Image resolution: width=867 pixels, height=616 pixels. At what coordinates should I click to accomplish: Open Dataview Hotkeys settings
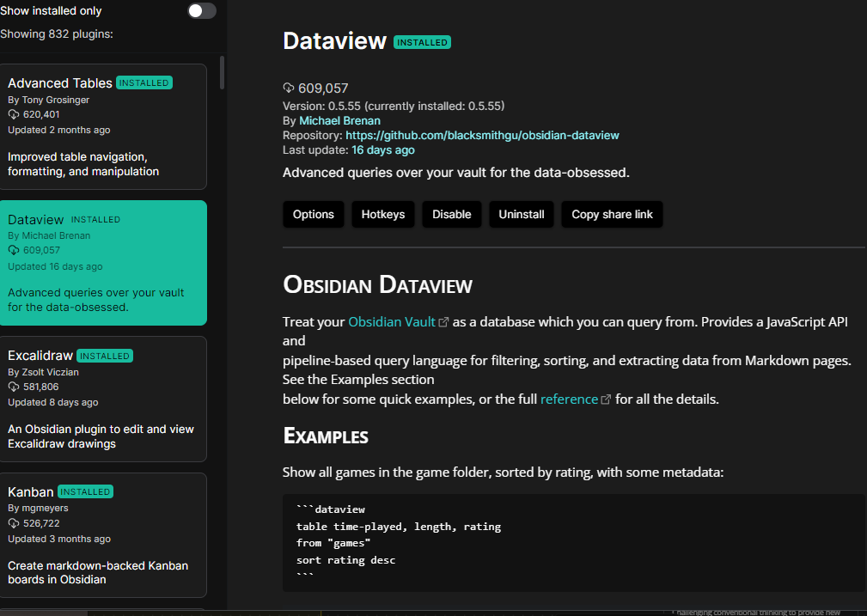click(382, 214)
